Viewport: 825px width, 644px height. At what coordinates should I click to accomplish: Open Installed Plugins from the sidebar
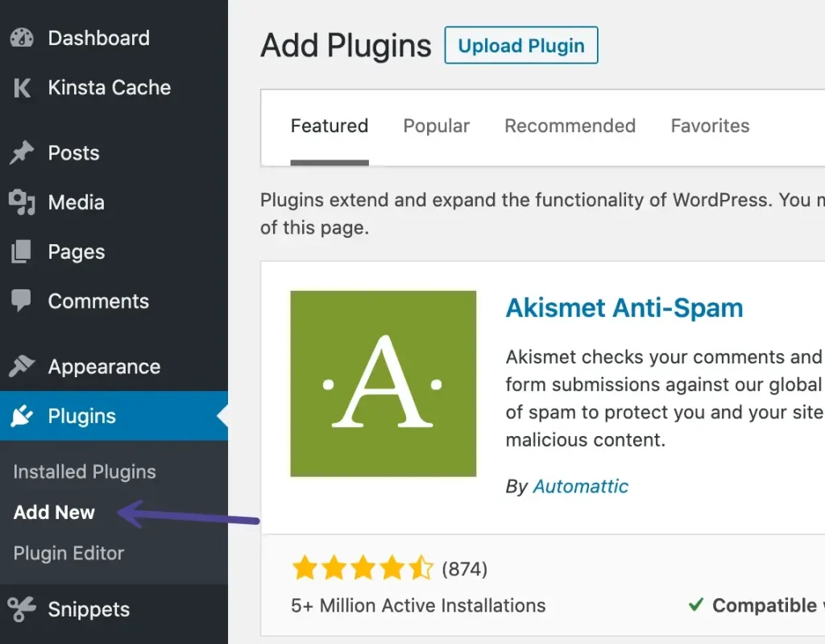coord(84,472)
